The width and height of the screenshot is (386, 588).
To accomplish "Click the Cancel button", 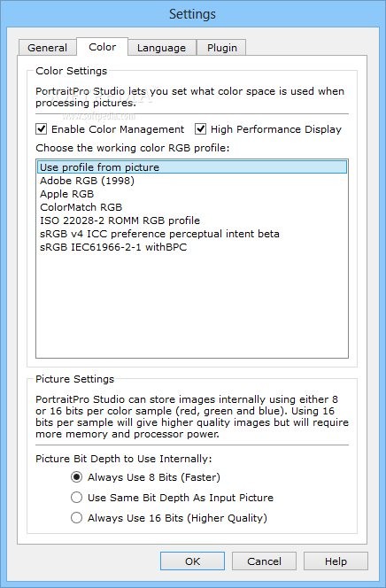I will click(264, 561).
